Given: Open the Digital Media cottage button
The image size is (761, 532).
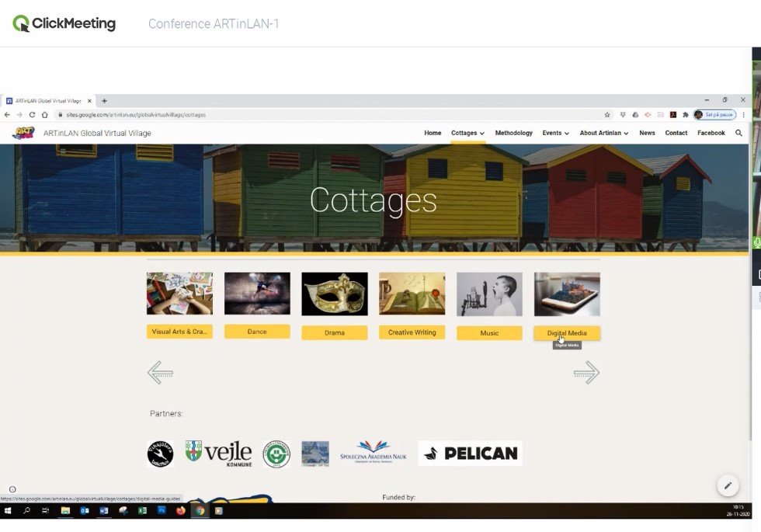Looking at the screenshot, I should click(567, 333).
